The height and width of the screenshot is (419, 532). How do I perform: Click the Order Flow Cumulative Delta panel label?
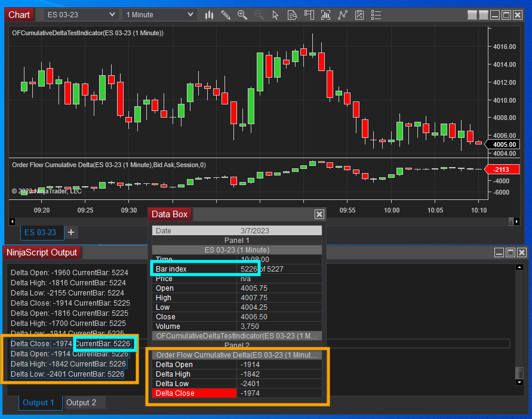pyautogui.click(x=109, y=165)
